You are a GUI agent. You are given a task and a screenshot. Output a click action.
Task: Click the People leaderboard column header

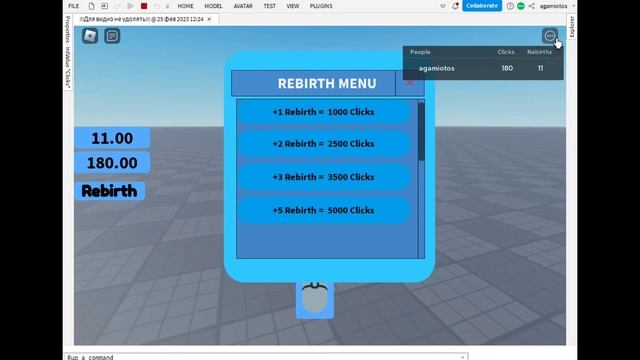pyautogui.click(x=420, y=52)
